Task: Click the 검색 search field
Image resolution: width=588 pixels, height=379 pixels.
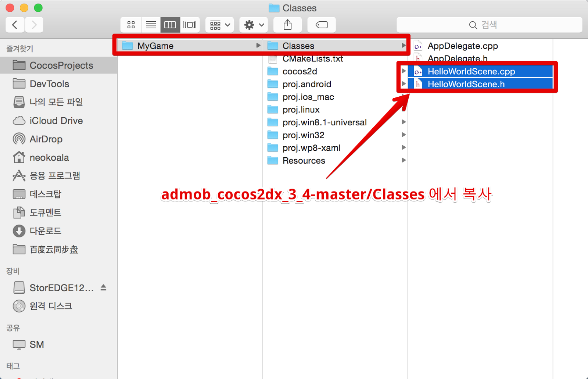Action: pos(489,25)
